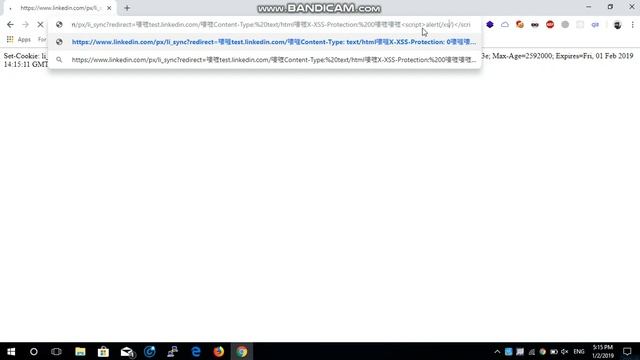Click the purple lettered extension icon
Screen dimensions: 640x360
pyautogui.click(x=595, y=24)
